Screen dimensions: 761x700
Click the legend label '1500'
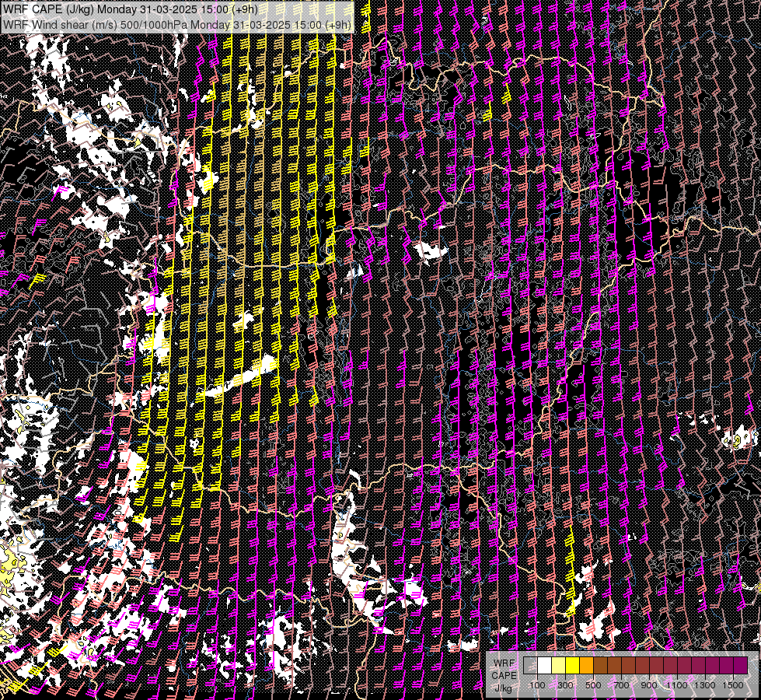(x=733, y=685)
